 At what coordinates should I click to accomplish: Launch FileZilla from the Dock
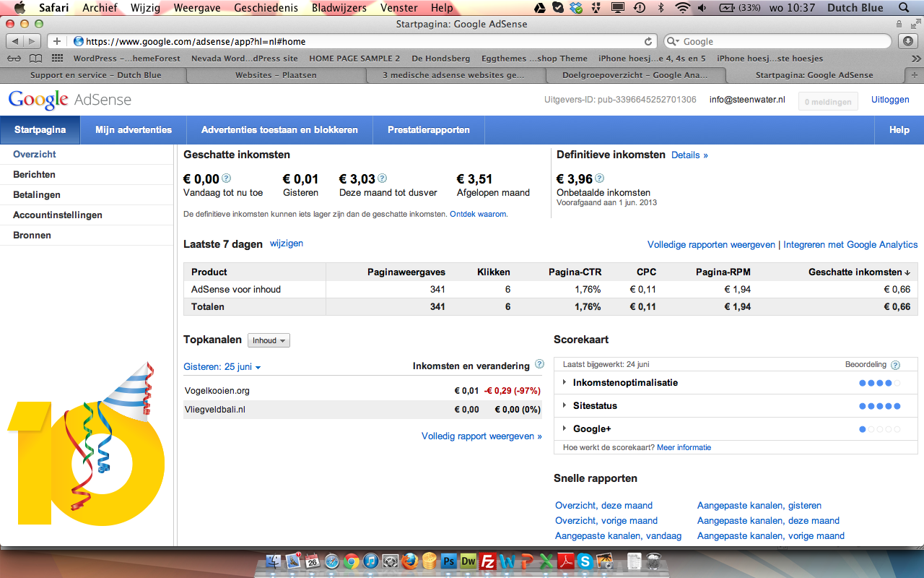[x=488, y=561]
